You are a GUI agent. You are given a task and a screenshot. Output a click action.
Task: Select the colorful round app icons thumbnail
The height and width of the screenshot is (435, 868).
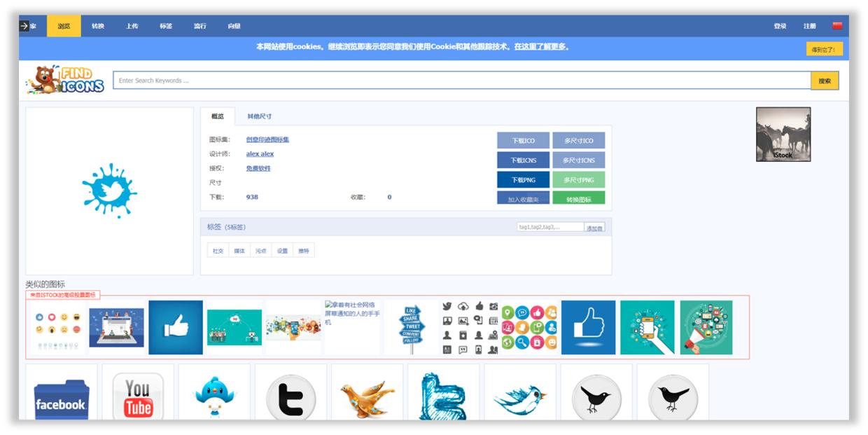tap(529, 328)
